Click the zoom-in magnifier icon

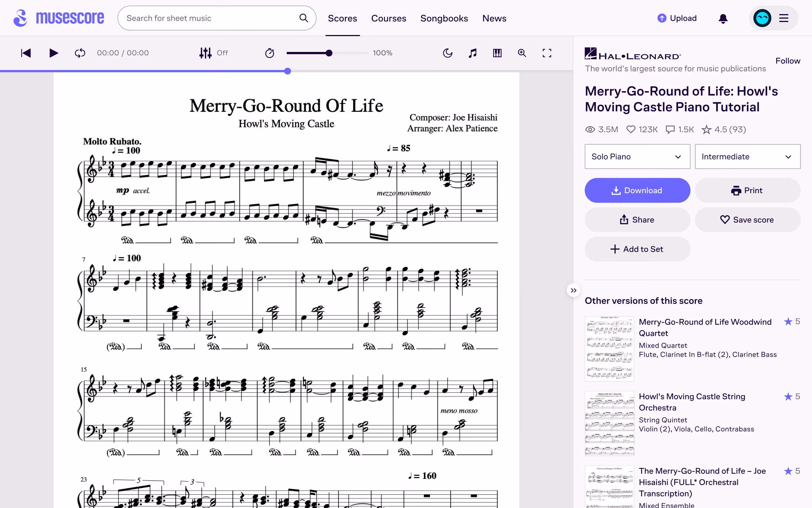522,53
